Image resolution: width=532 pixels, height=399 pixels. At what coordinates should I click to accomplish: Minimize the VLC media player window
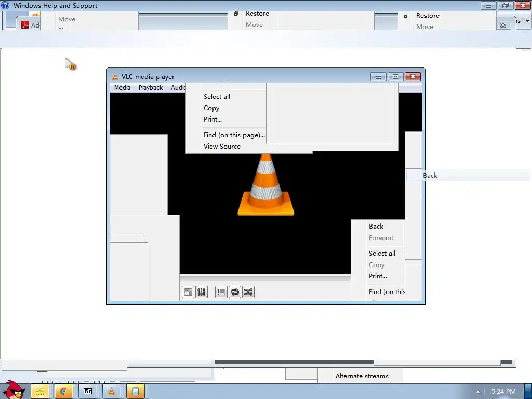tap(378, 77)
